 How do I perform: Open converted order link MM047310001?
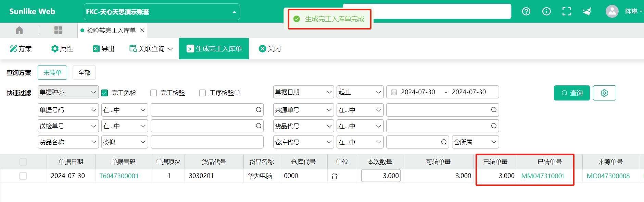tap(543, 176)
